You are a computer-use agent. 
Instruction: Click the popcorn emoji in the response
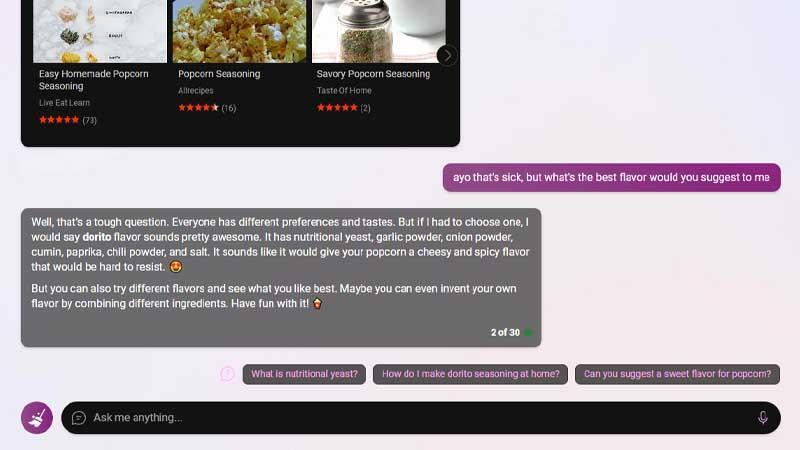pyautogui.click(x=317, y=304)
